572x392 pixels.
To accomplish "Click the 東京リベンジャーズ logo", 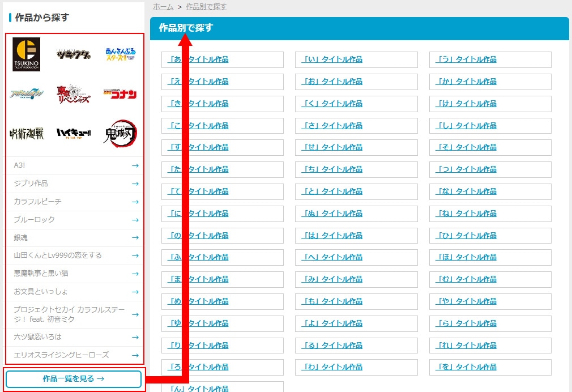I will pos(74,94).
